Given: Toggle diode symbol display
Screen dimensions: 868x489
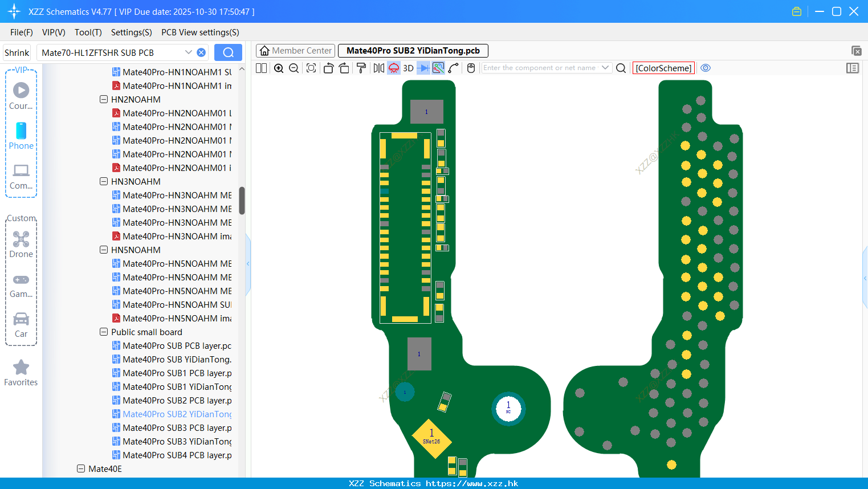Looking at the screenshot, I should [x=423, y=68].
